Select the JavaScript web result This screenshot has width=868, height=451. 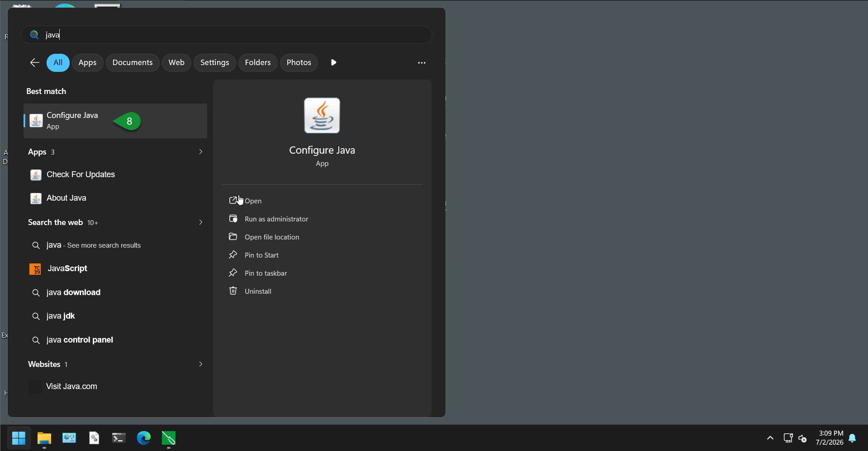[x=115, y=268]
